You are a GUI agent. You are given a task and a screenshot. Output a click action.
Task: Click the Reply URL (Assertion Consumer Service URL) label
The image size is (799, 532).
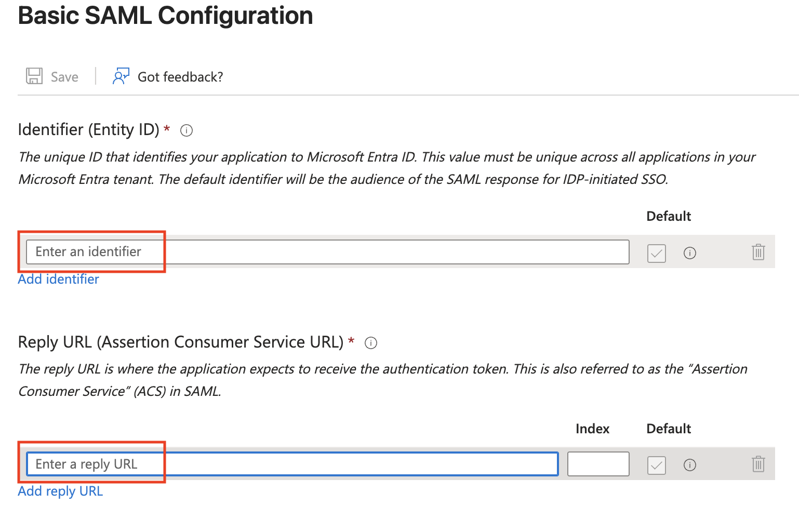pos(180,342)
